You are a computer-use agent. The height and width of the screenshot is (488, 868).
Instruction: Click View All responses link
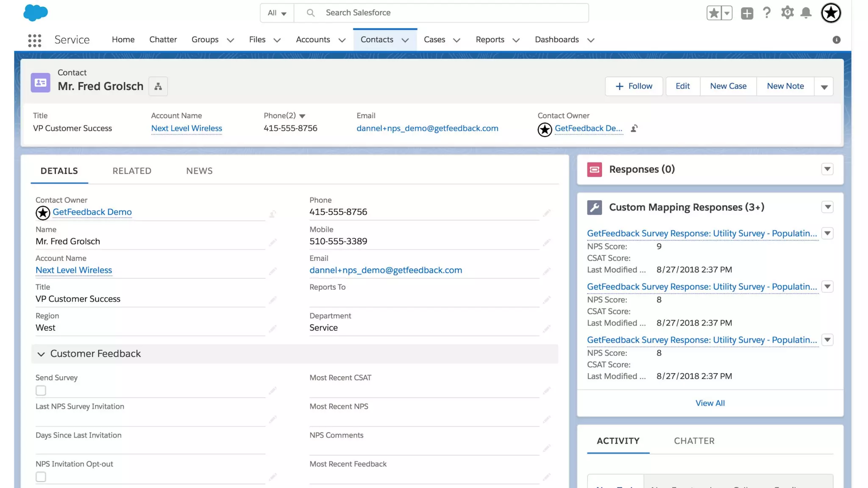710,403
